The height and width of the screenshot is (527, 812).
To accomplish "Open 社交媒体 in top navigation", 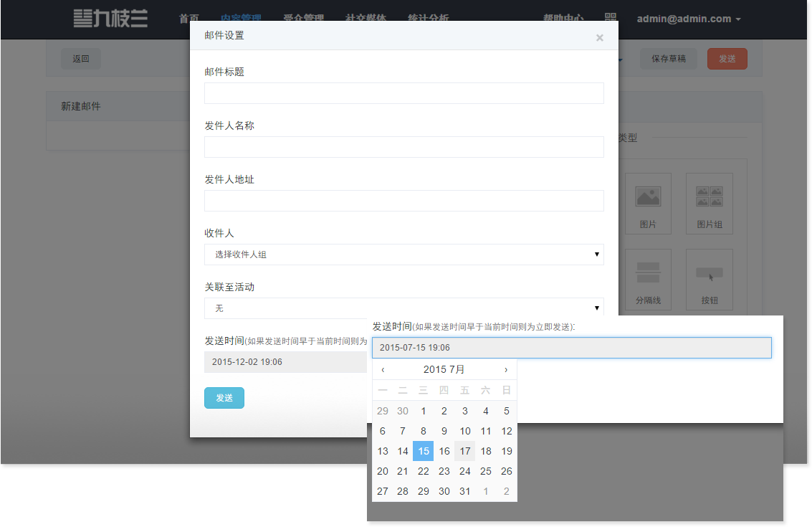I will click(366, 19).
